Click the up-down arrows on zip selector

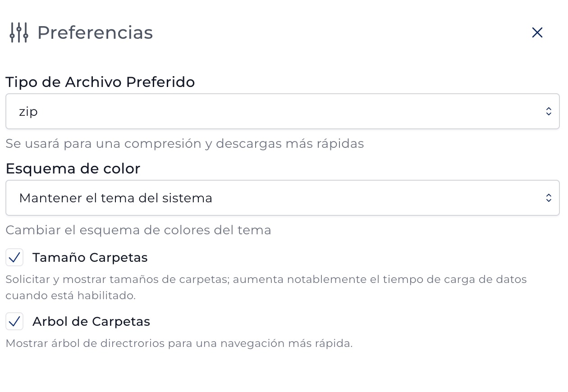[x=549, y=111]
